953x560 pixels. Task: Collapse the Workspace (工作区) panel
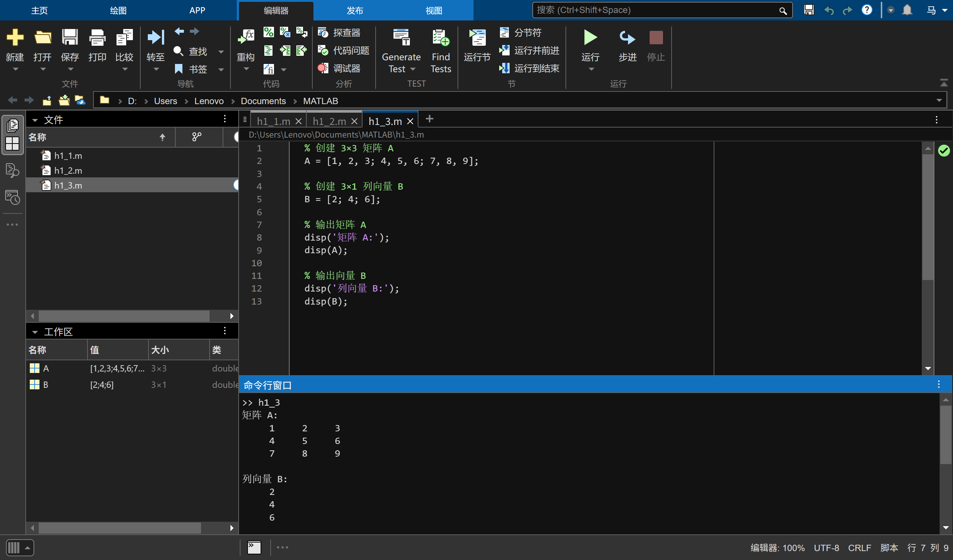[x=35, y=332]
